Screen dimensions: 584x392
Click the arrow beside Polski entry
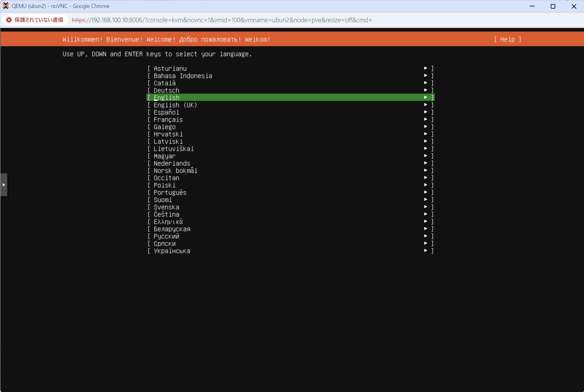[426, 185]
